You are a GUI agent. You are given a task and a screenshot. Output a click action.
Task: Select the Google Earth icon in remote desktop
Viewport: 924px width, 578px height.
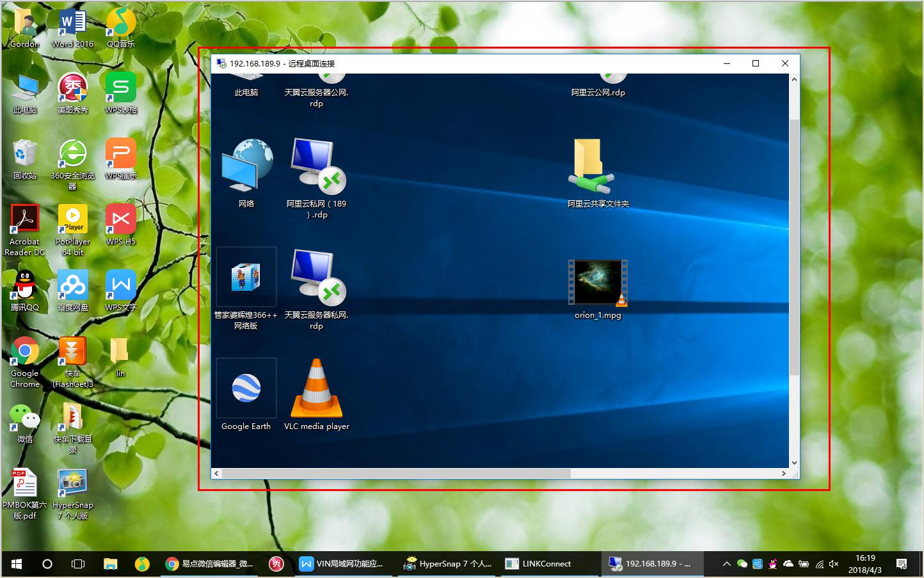coord(246,390)
